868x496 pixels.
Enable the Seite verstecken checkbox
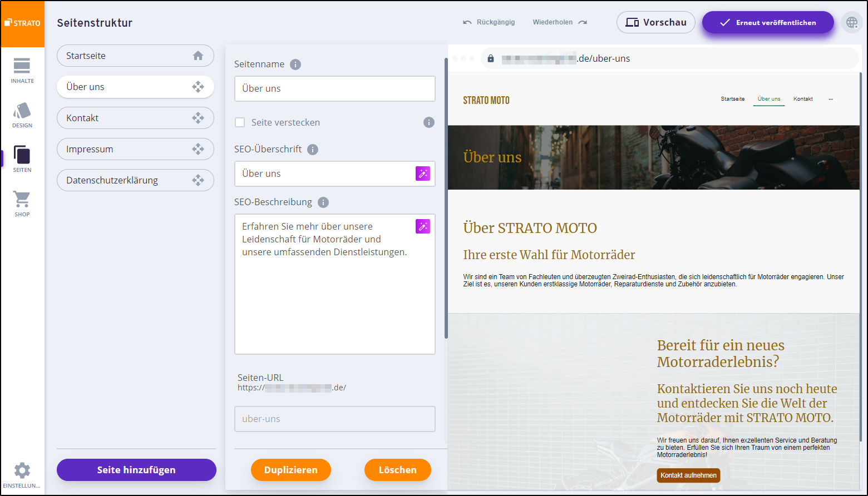pyautogui.click(x=240, y=122)
